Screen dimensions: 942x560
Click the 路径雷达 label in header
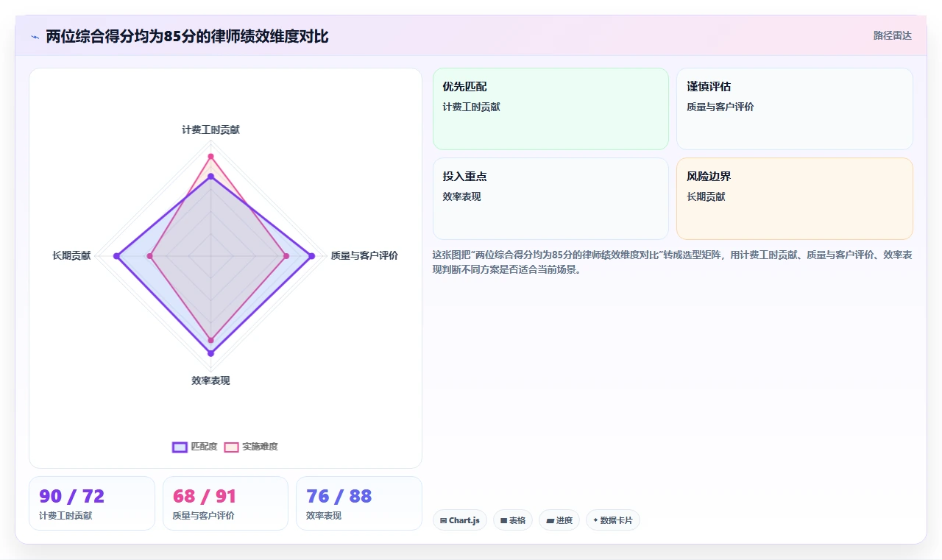tap(892, 36)
